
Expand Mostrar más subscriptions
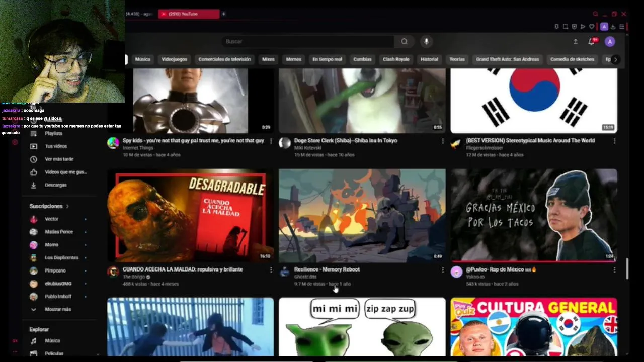click(58, 310)
